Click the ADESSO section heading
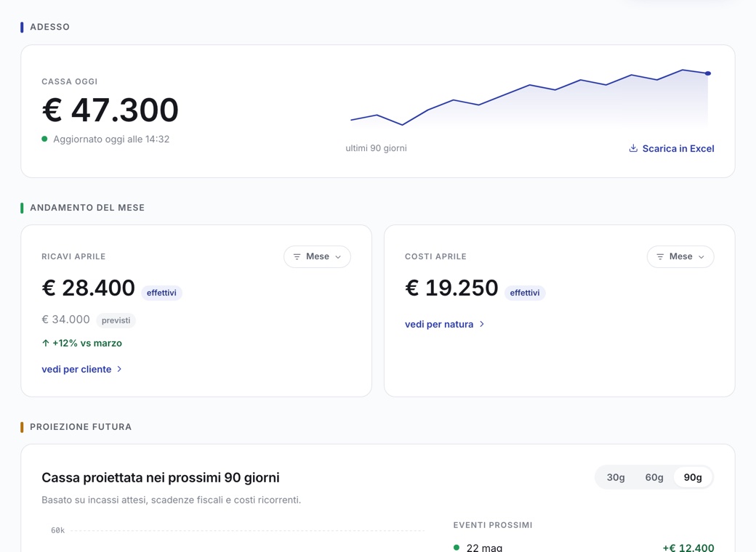Image resolution: width=756 pixels, height=552 pixels. [49, 27]
